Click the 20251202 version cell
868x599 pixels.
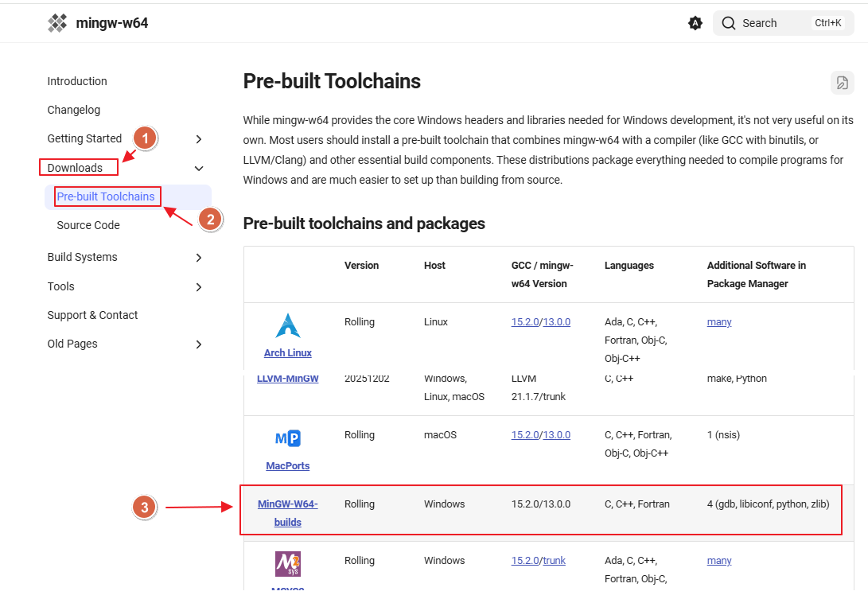coord(367,379)
